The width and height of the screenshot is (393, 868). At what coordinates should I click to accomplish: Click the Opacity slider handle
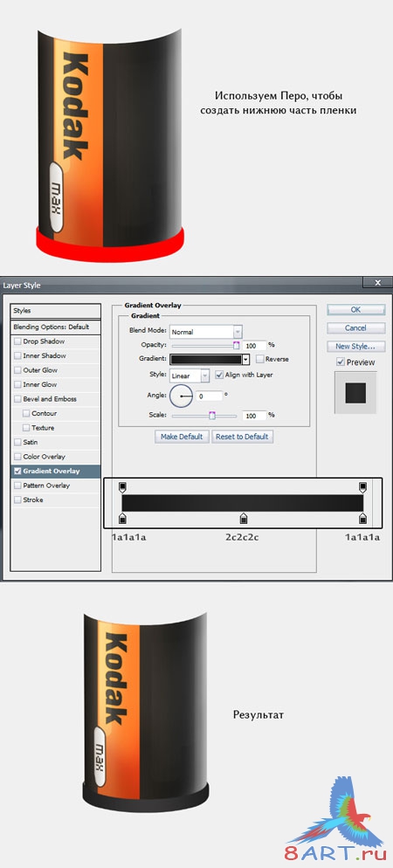tap(237, 346)
